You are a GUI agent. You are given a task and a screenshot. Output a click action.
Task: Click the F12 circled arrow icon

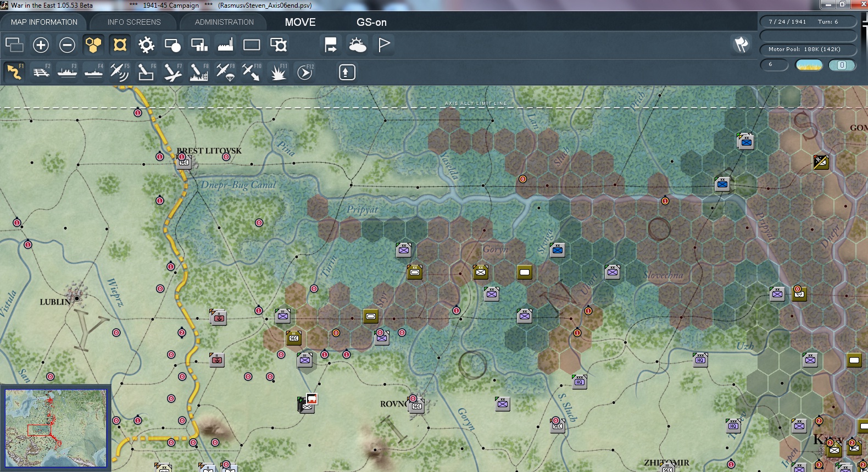tap(305, 72)
